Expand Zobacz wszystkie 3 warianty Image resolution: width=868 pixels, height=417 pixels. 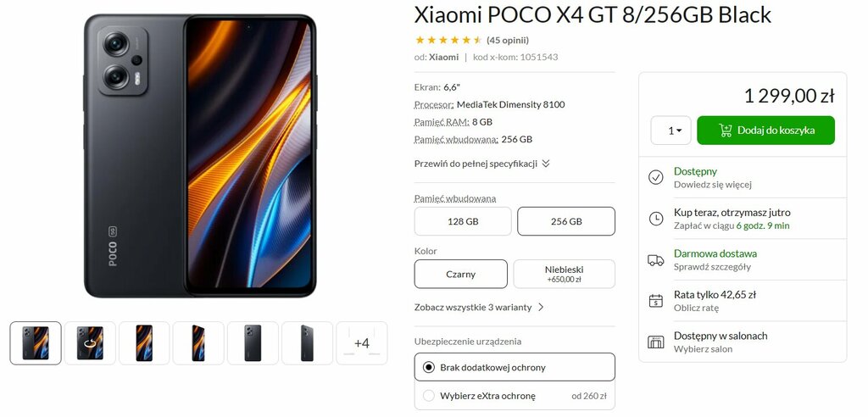(x=479, y=307)
